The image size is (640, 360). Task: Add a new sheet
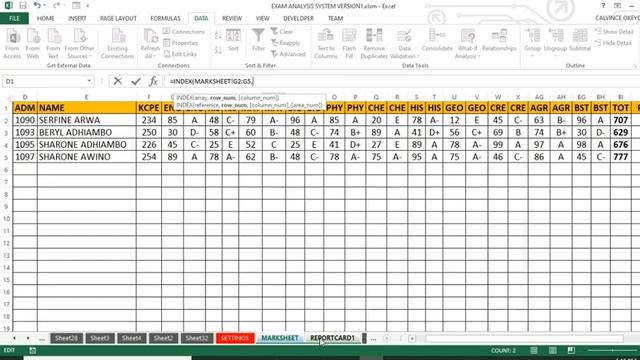tap(387, 338)
